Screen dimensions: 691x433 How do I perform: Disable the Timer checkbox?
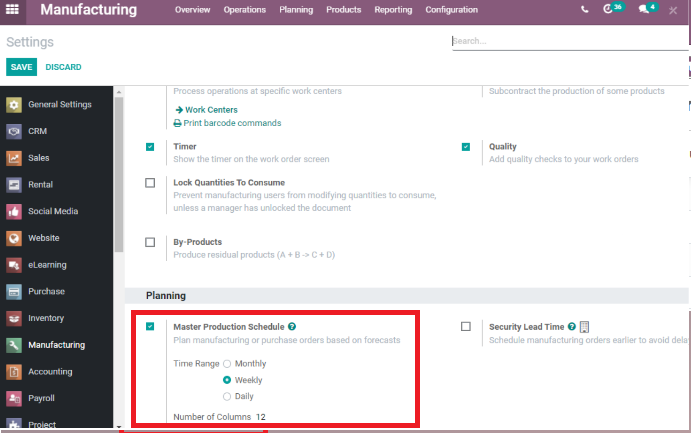tap(150, 147)
